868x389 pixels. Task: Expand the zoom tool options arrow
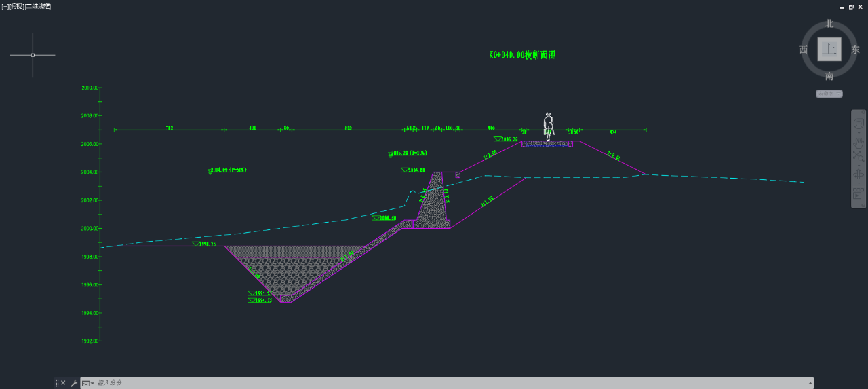click(859, 166)
